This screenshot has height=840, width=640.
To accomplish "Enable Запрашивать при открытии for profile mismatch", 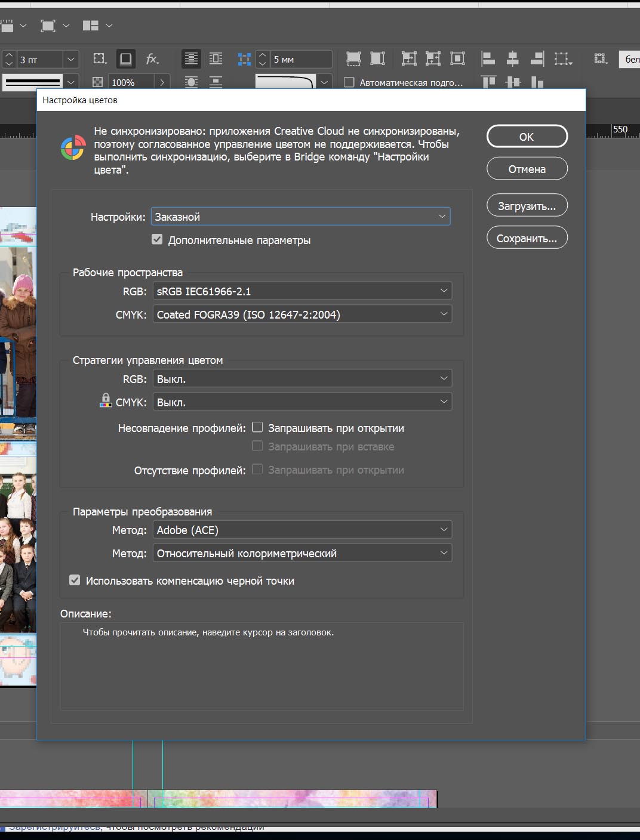I will [257, 427].
